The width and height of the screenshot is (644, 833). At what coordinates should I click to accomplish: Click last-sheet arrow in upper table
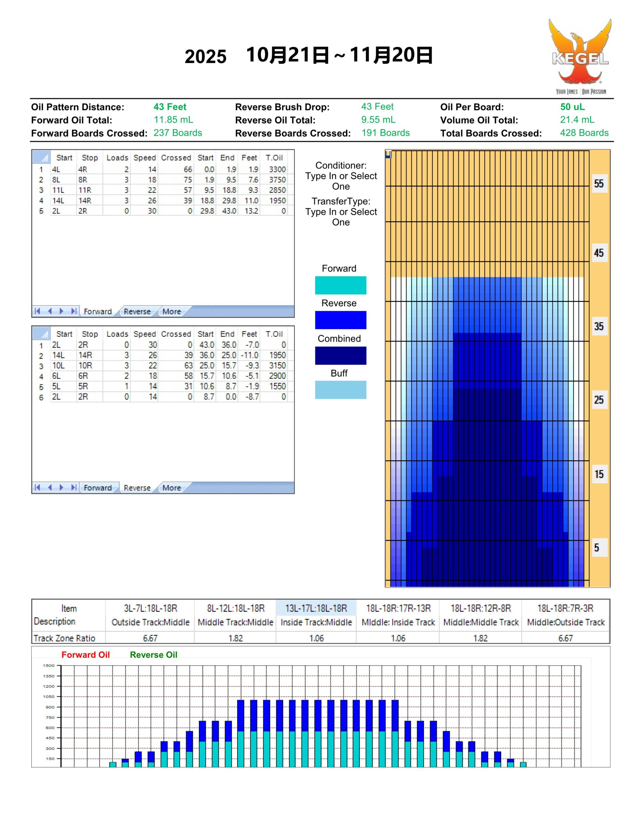[74, 311]
